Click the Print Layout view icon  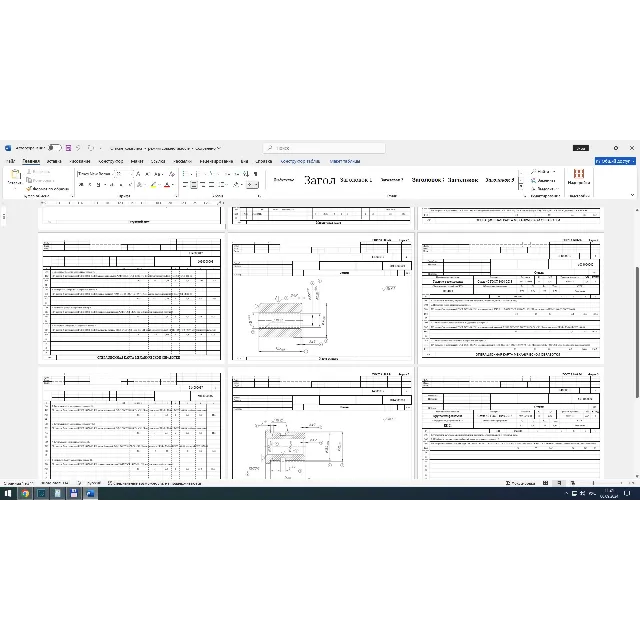pyautogui.click(x=559, y=483)
